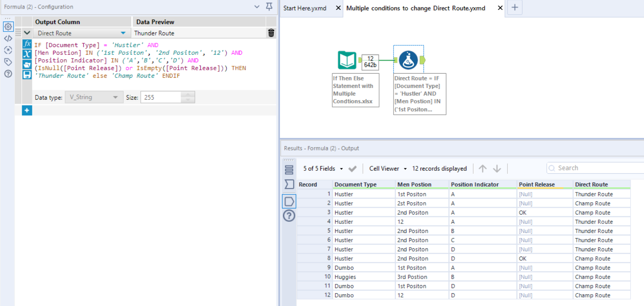Viewport: 644px width, 306px height.
Task: Collapse the Direct Route expression chevron
Action: (27, 33)
